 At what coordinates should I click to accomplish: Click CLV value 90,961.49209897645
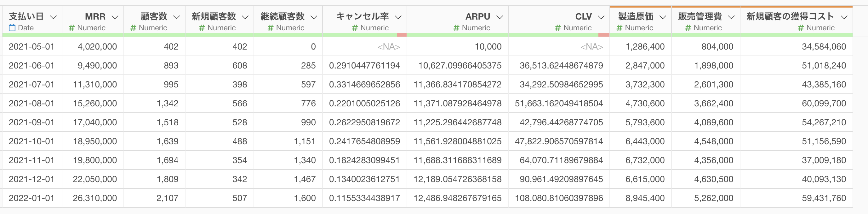tap(561, 179)
